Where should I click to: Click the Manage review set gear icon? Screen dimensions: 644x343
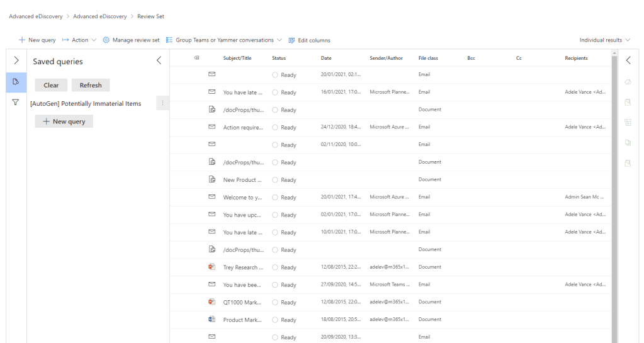click(x=106, y=40)
